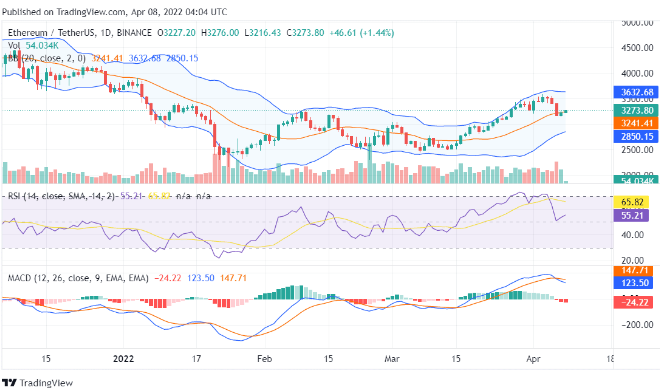Select the MACD indicator legend label

pos(127,278)
